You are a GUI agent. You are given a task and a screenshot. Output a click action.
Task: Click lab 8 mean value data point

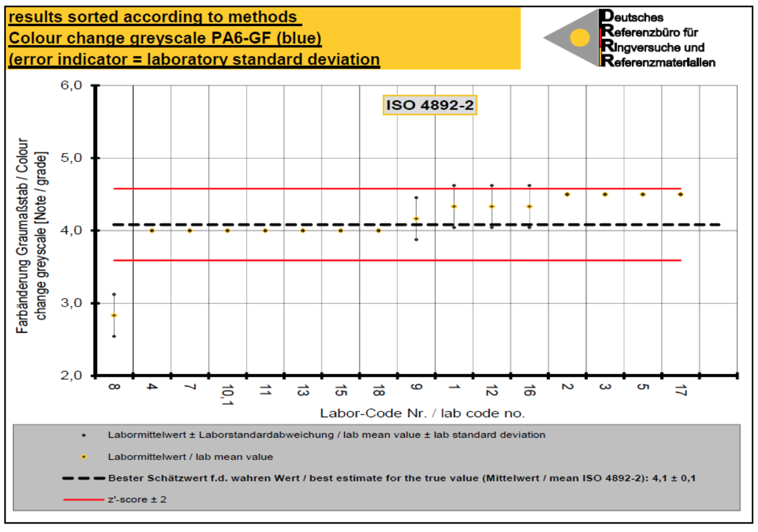point(114,316)
